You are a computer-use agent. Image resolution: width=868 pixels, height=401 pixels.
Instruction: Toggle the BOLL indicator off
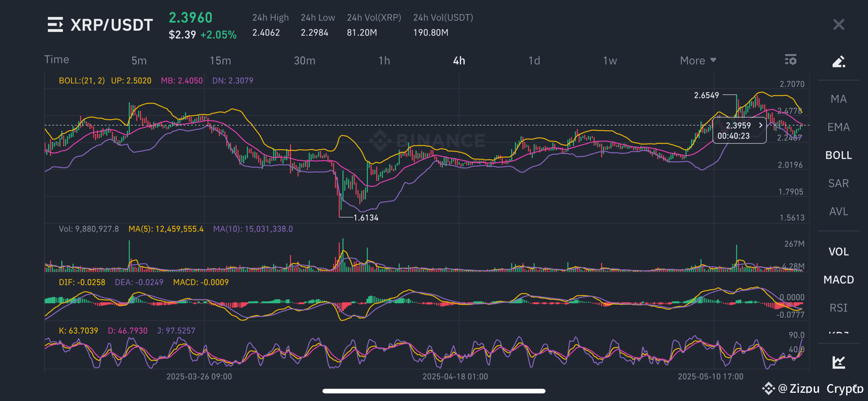tap(838, 155)
